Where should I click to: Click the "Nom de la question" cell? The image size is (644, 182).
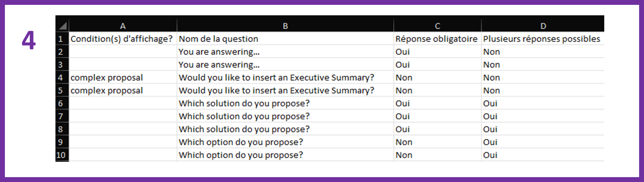tap(219, 39)
